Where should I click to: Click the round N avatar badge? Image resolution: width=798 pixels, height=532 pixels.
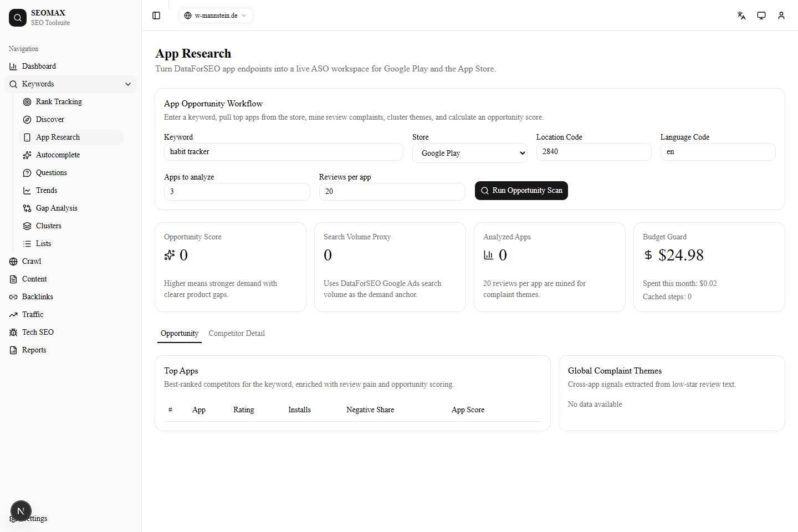point(21,511)
